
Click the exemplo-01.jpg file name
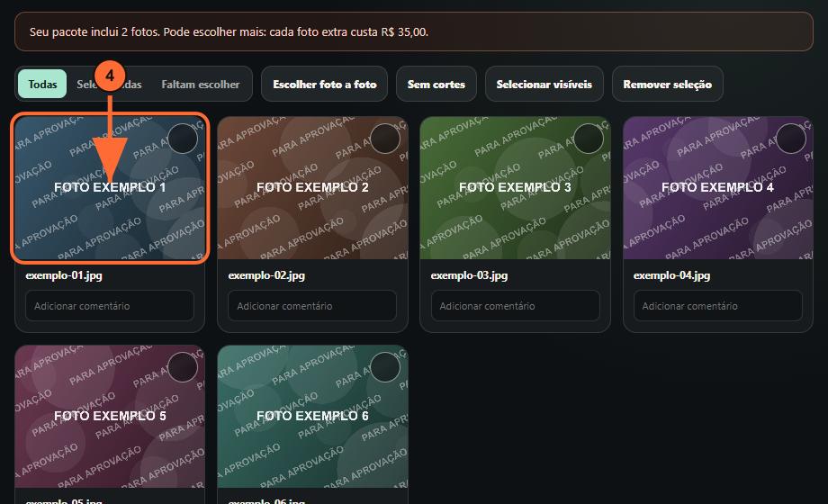[64, 275]
